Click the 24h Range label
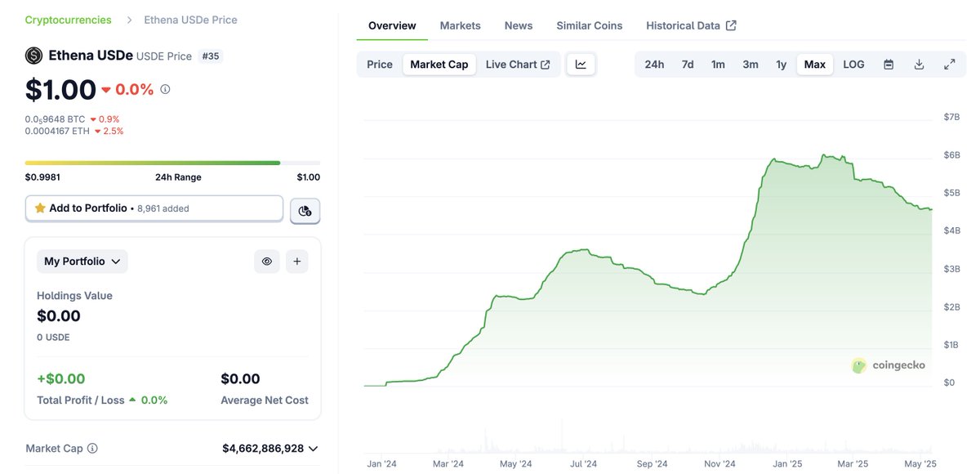 [x=178, y=177]
